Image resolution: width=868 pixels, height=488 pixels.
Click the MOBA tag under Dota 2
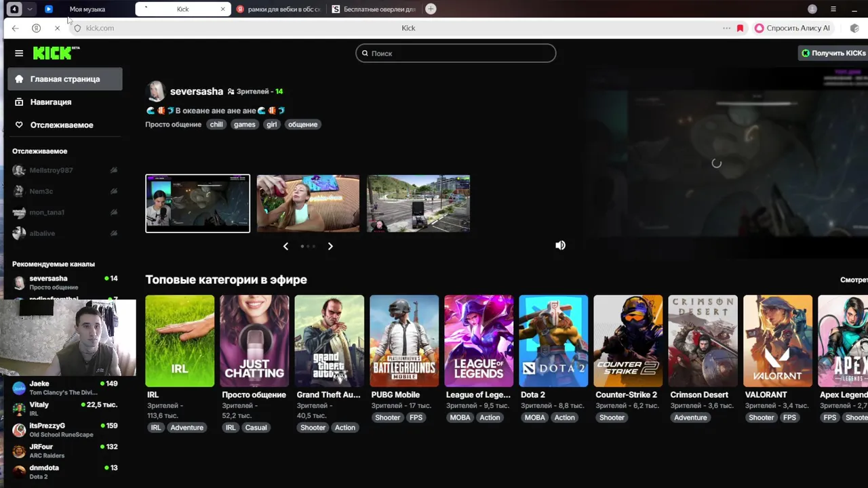pos(534,418)
